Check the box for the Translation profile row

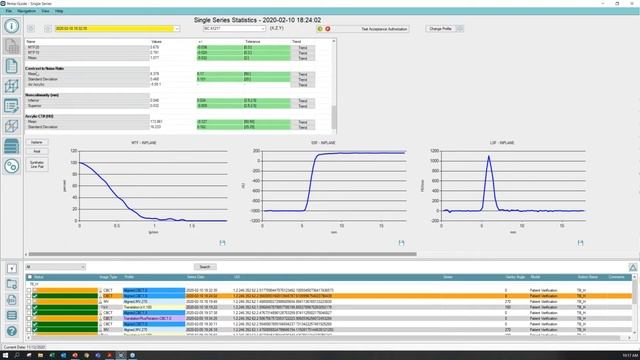29,307
